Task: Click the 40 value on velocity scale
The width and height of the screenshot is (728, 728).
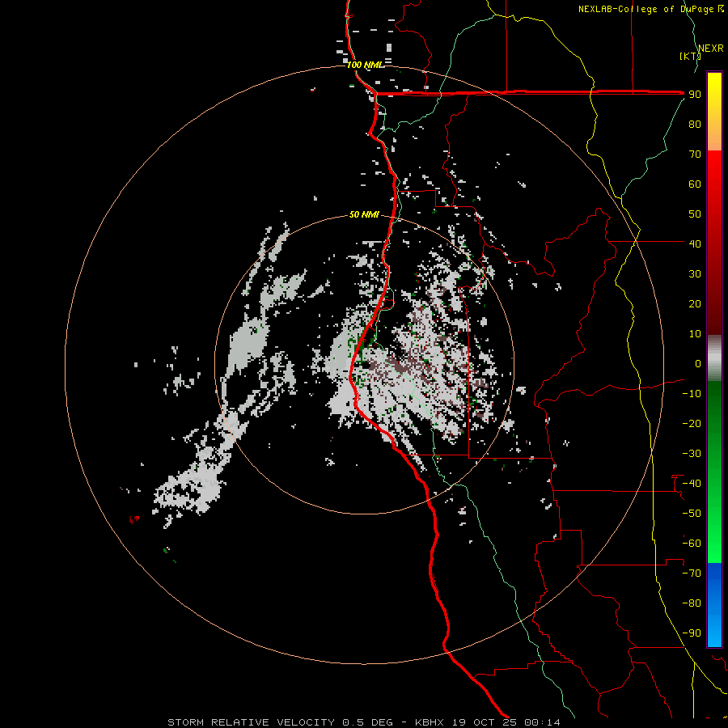Action: coord(695,244)
